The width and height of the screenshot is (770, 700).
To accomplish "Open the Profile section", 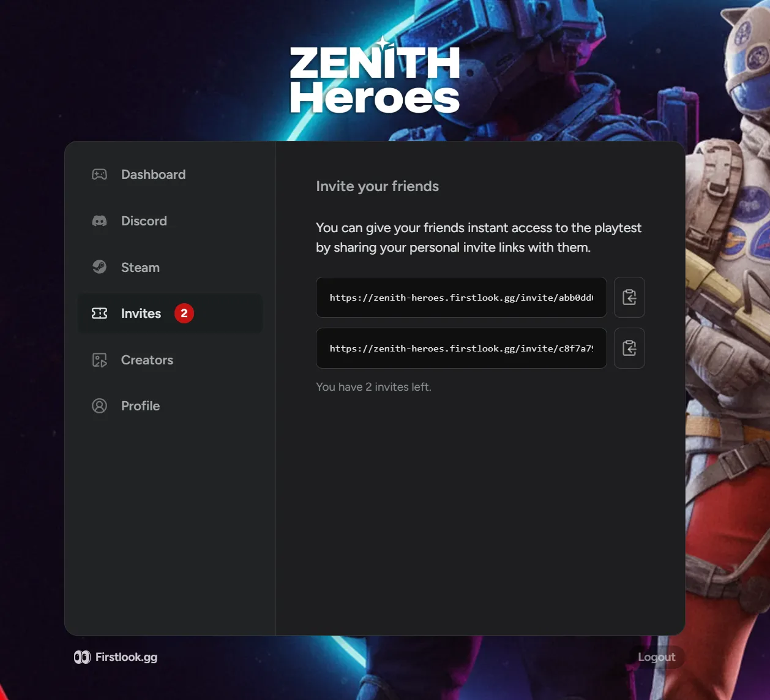I will [170, 406].
